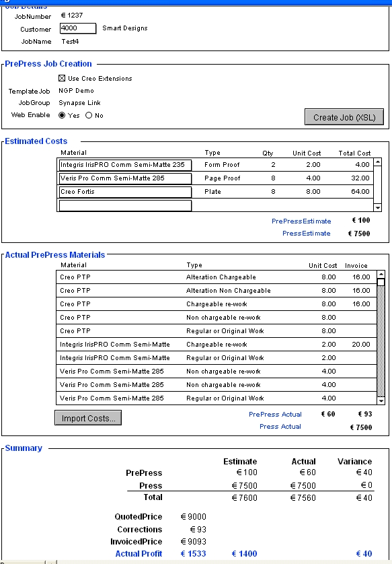Screen dimensions: 392x564
Task: Click the Actual PrePress Materials heading
Action: click(x=55, y=255)
